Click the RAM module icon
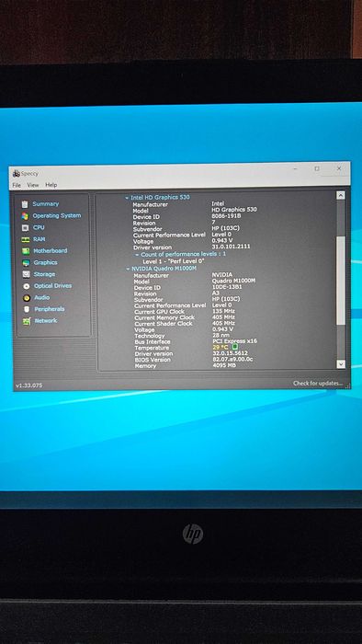Screen dimensions: 362x644 coord(26,239)
